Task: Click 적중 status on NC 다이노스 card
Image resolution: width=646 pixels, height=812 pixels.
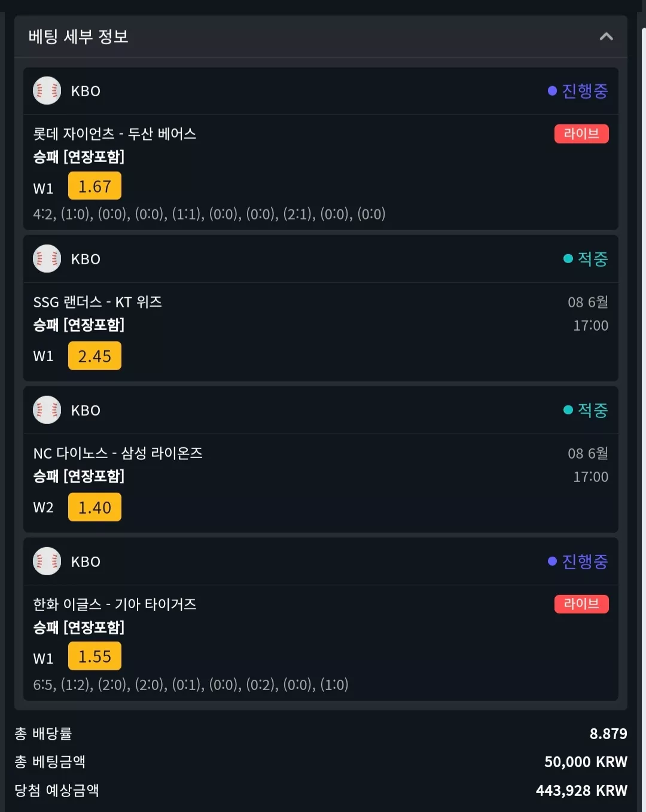Action: (x=586, y=410)
